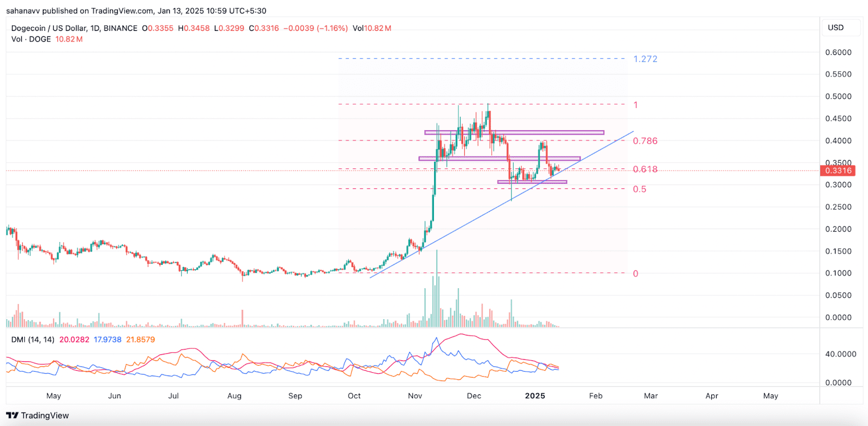This screenshot has height=426, width=868.
Task: Click the Vol10.82 M readout in header
Action: (372, 28)
